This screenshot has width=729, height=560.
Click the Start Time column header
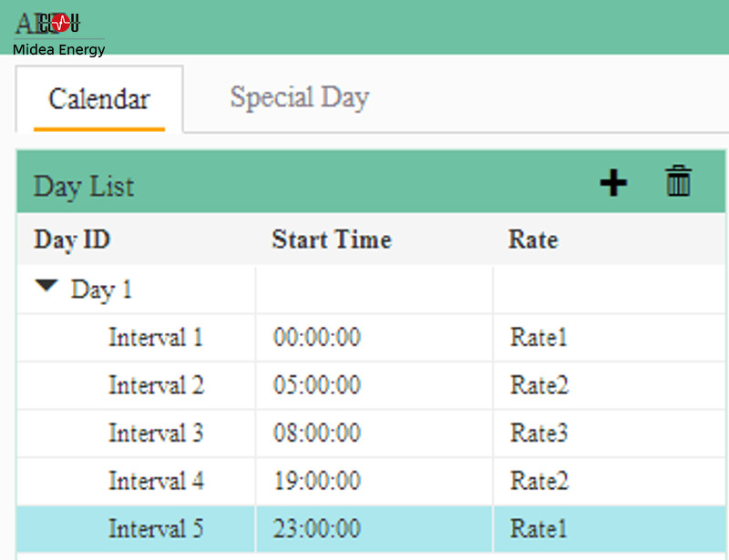click(x=332, y=239)
